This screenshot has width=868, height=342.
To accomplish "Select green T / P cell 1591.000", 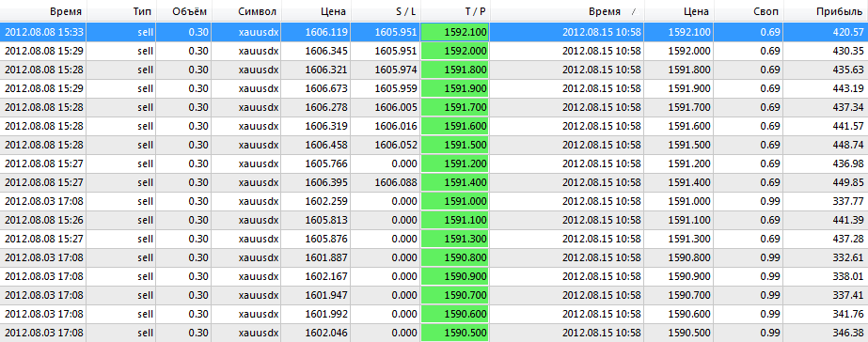I will (454, 201).
